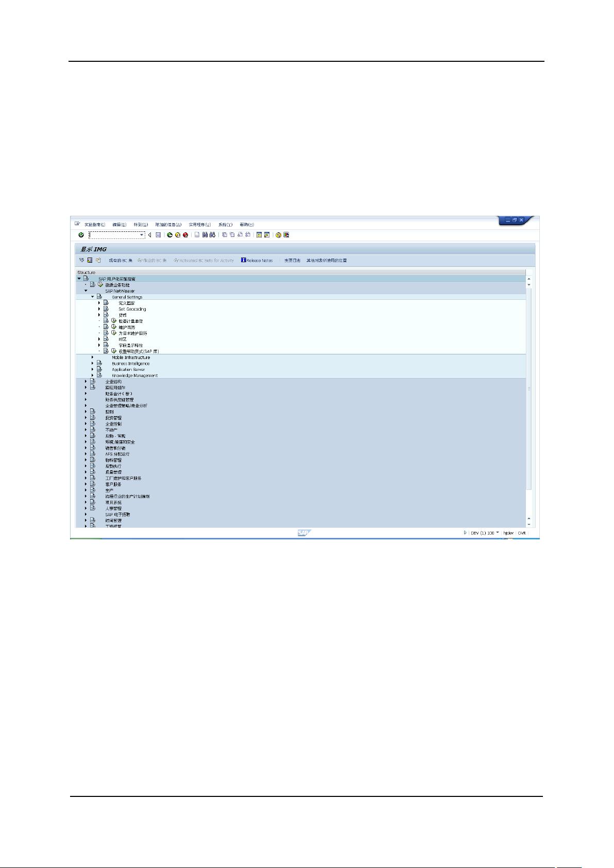Viewport: 614px width, 868px height.
Task: Click the First Page icon
Action: tap(225, 235)
